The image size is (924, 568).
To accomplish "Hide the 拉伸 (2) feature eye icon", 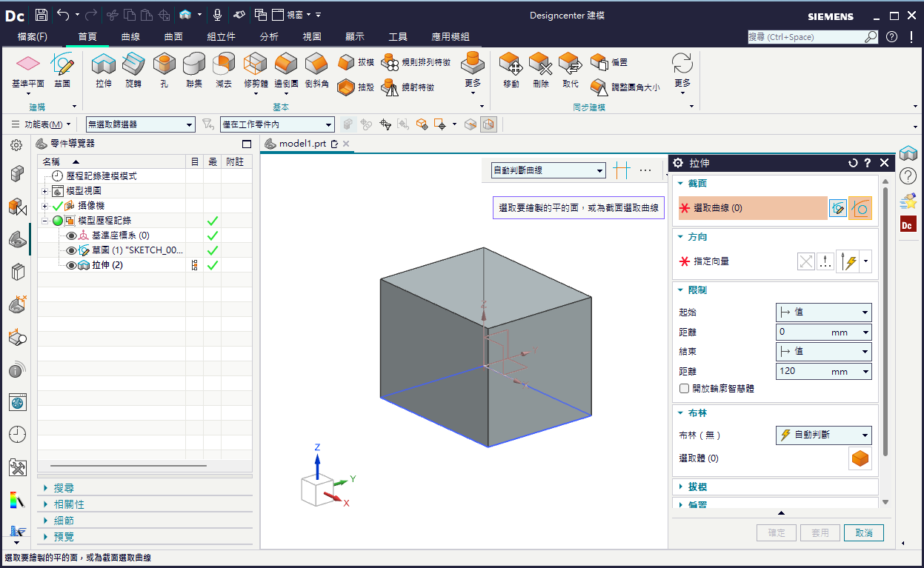I will click(x=72, y=265).
